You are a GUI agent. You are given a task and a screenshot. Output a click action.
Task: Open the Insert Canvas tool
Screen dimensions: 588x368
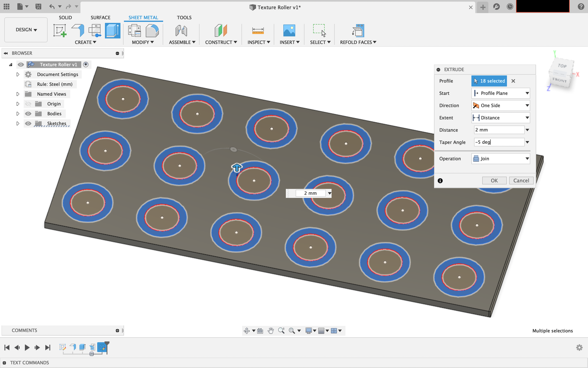tap(289, 31)
